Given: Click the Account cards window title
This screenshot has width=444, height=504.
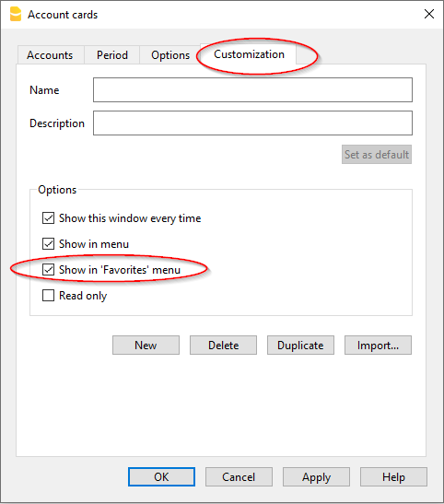Looking at the screenshot, I should pyautogui.click(x=63, y=15).
